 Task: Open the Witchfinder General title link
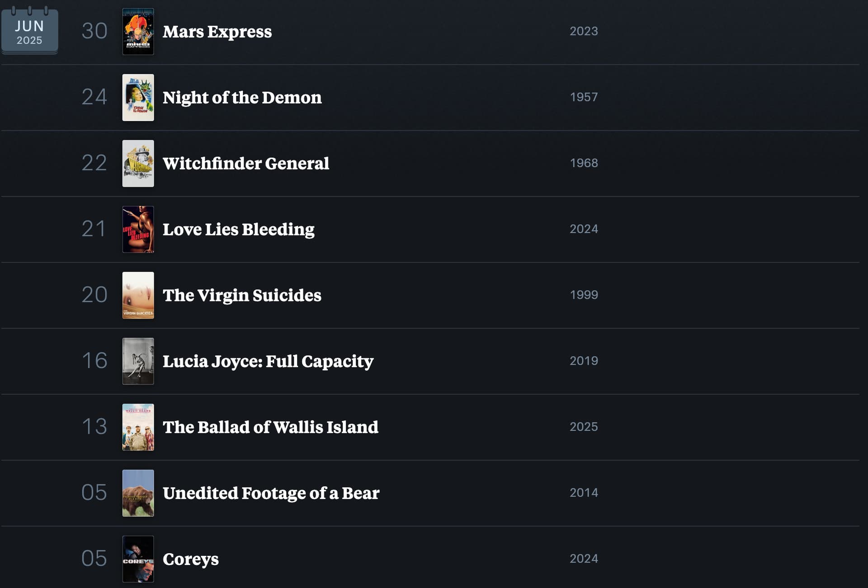coord(246,164)
